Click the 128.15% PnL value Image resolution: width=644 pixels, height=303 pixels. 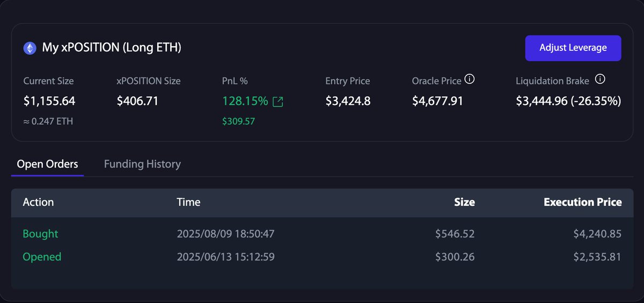point(245,101)
